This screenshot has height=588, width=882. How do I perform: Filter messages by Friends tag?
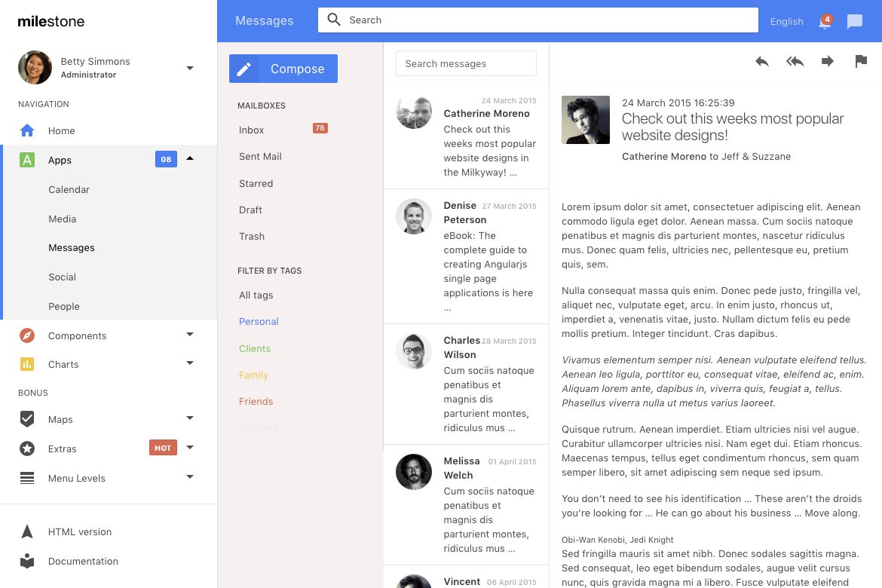[x=256, y=401]
